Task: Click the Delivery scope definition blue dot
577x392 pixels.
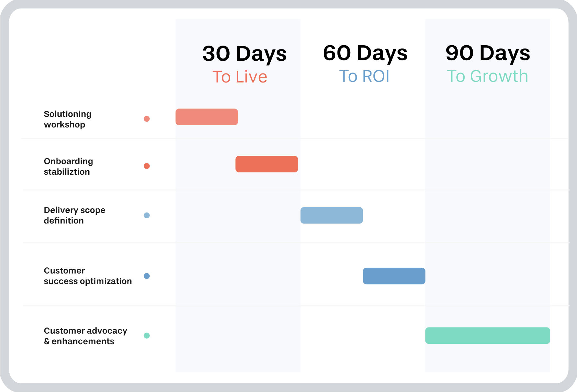Action: pyautogui.click(x=147, y=215)
